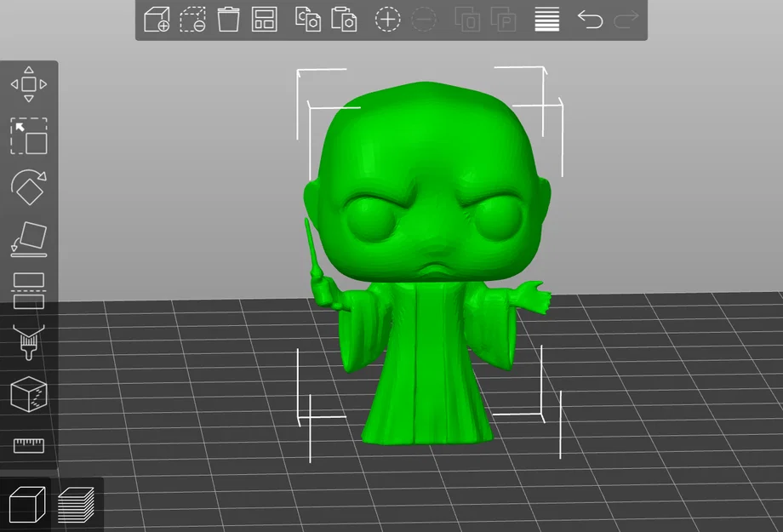The height and width of the screenshot is (532, 783).
Task: Select the green figurine model
Action: pyautogui.click(x=426, y=255)
